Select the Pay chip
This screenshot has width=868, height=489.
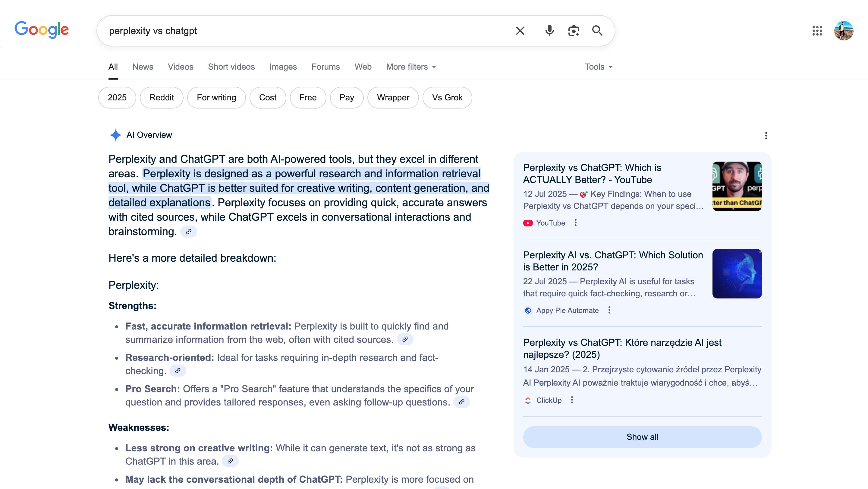click(x=347, y=97)
